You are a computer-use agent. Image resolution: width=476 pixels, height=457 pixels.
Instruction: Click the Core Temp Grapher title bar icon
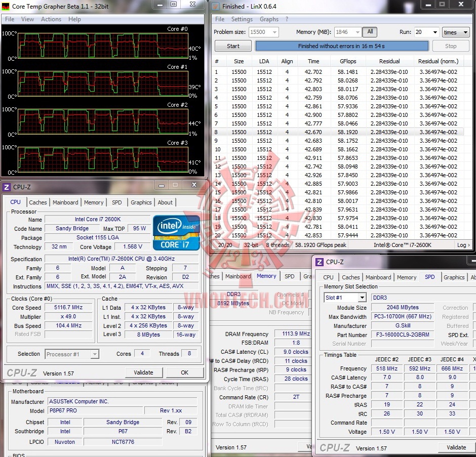point(6,6)
